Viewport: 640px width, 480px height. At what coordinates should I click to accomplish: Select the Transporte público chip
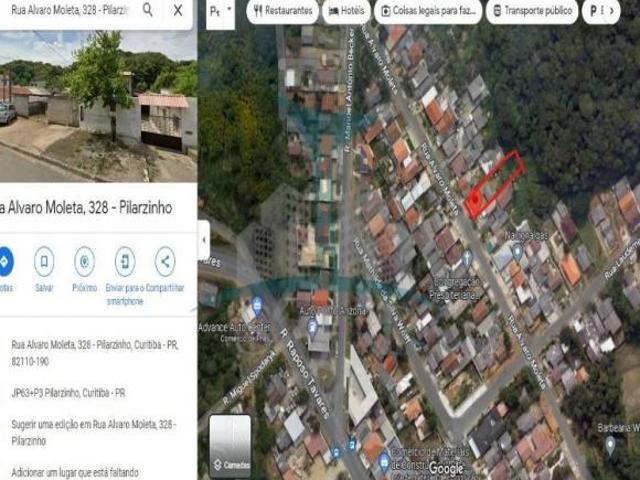click(x=531, y=12)
